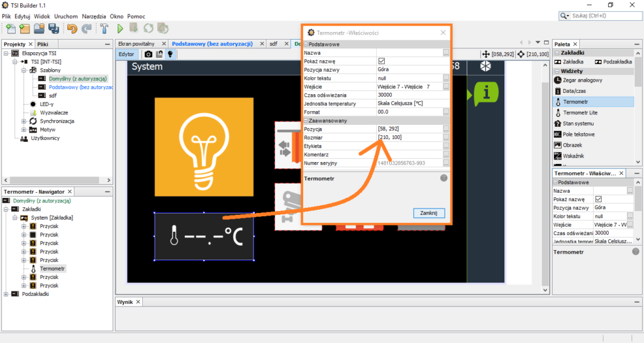Close the Paleta panel tab
The width and height of the screenshot is (644, 343).
point(575,44)
